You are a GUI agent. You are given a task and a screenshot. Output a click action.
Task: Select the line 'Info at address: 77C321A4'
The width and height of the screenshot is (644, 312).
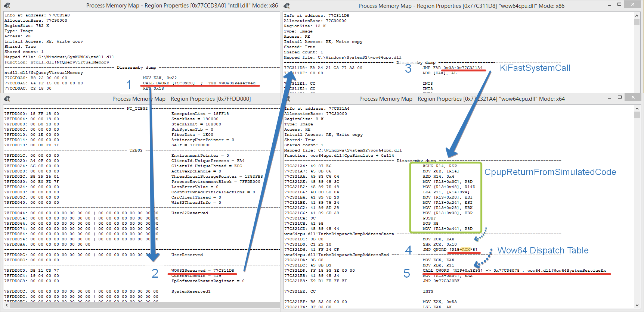(x=317, y=109)
